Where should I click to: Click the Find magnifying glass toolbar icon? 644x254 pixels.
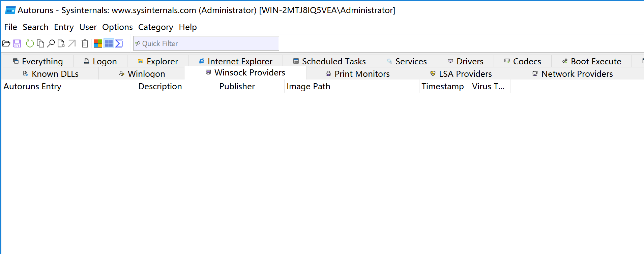(51, 43)
